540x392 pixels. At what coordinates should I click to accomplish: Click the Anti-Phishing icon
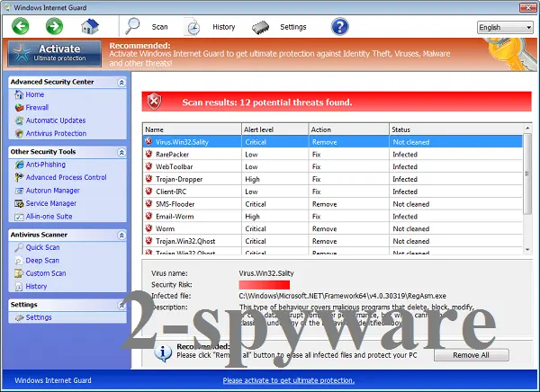point(19,165)
